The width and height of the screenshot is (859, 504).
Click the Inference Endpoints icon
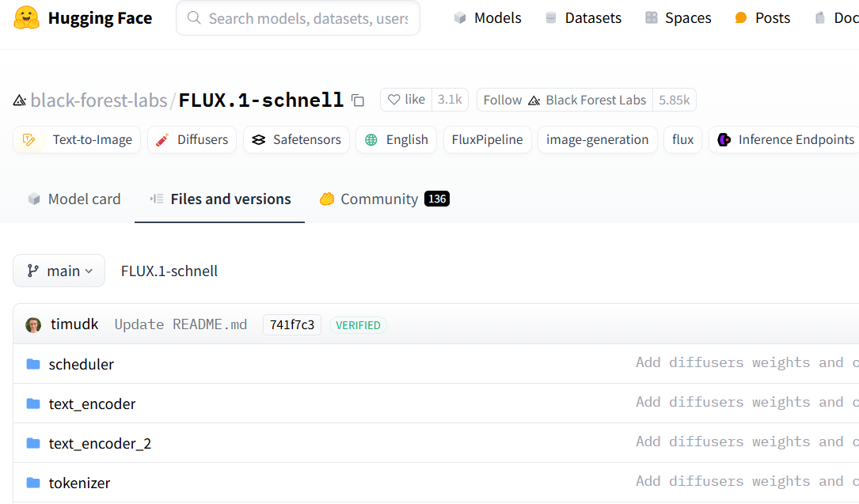pyautogui.click(x=724, y=140)
